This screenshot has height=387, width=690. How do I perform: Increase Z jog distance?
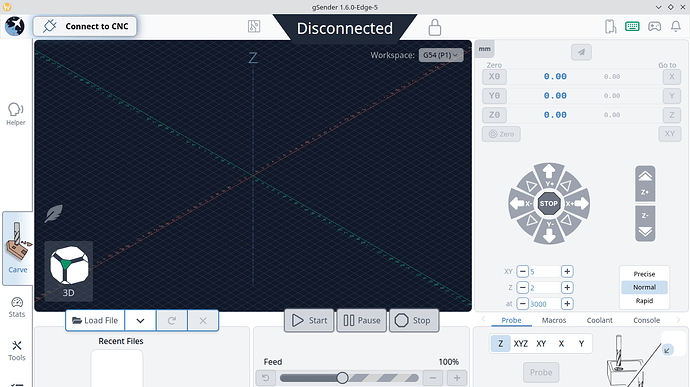coord(567,287)
